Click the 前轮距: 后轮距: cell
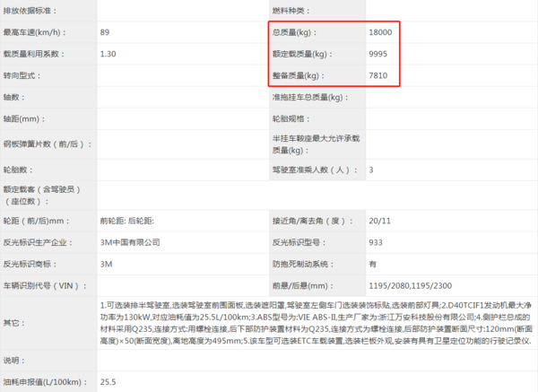The height and width of the screenshot is (392, 538). (131, 221)
